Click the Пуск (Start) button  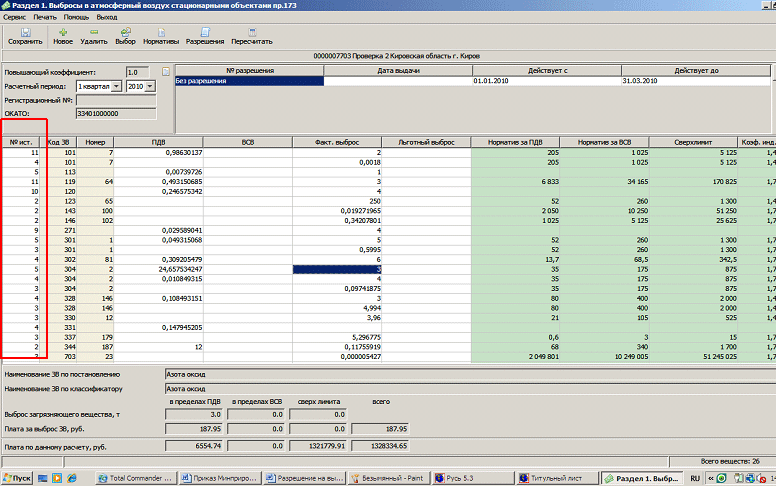tap(17, 478)
